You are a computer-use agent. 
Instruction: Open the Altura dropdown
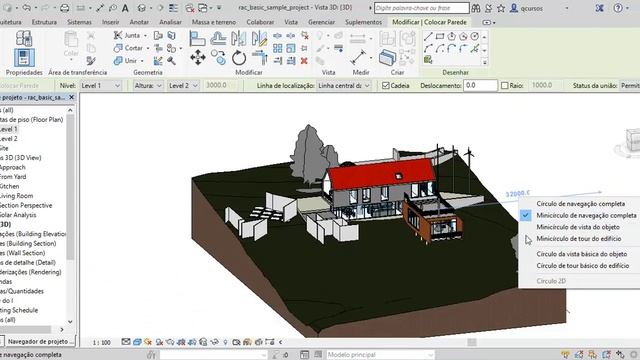[148, 86]
